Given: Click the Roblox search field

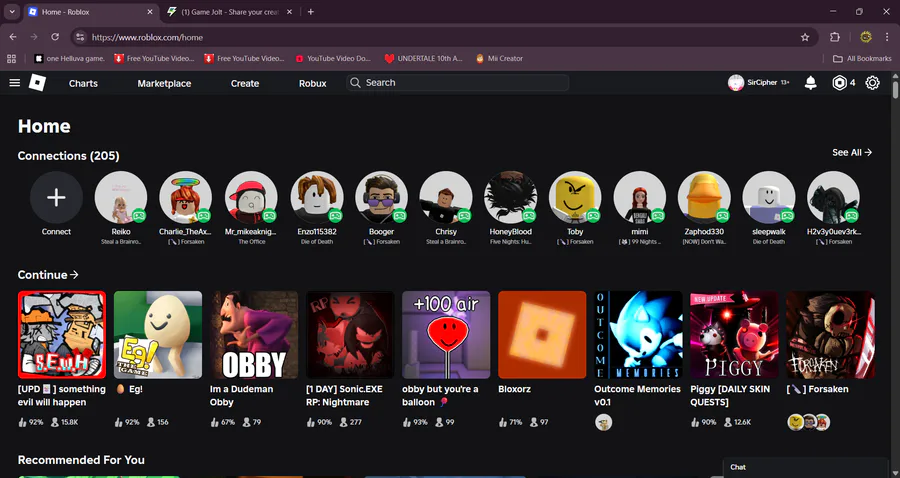Looking at the screenshot, I should click(457, 83).
